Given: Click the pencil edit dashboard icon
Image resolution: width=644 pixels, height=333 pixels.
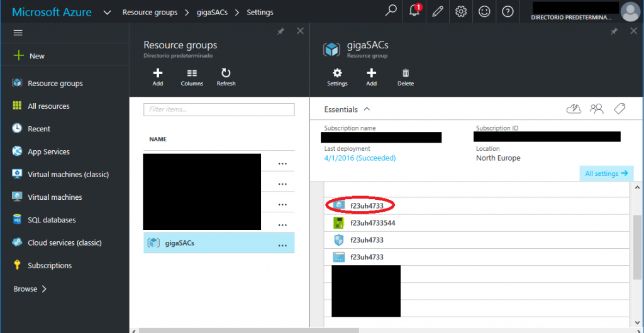Looking at the screenshot, I should 438,11.
